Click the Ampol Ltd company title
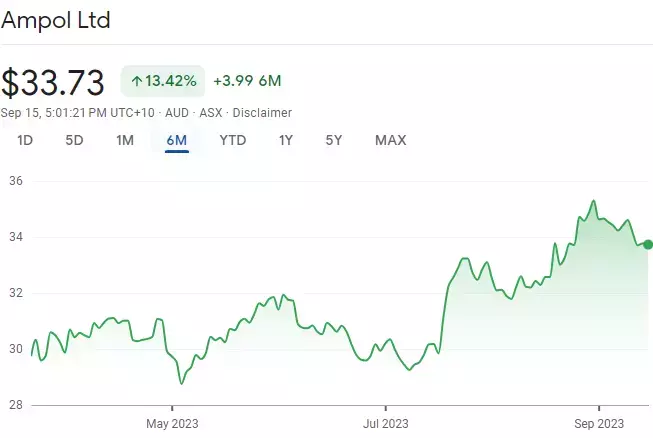This screenshot has width=653, height=438. [55, 20]
